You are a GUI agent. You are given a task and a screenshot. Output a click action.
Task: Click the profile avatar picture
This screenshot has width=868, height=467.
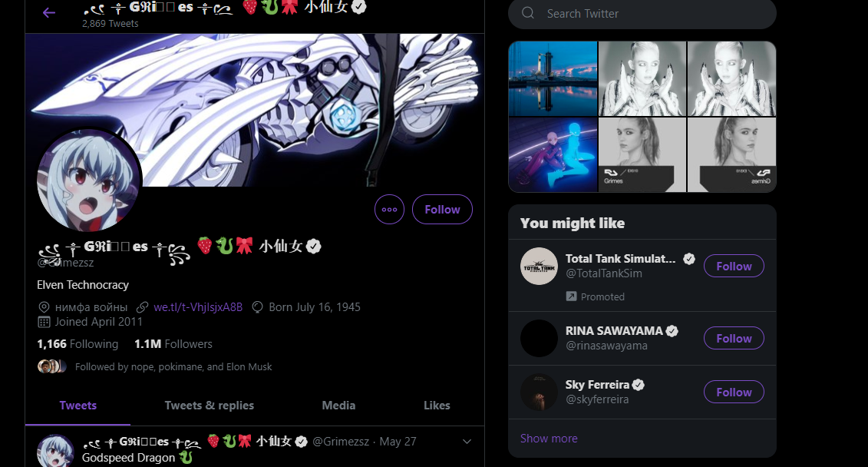89,180
